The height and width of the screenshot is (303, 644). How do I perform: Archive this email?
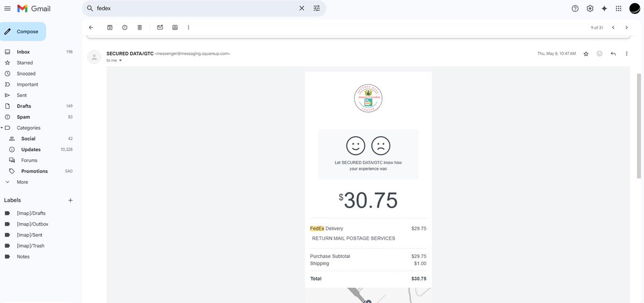[110, 27]
